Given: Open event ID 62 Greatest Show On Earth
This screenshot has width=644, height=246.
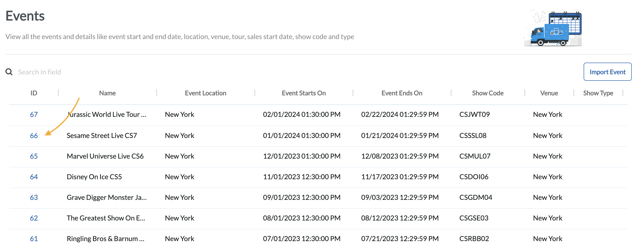Looking at the screenshot, I should pyautogui.click(x=34, y=218).
